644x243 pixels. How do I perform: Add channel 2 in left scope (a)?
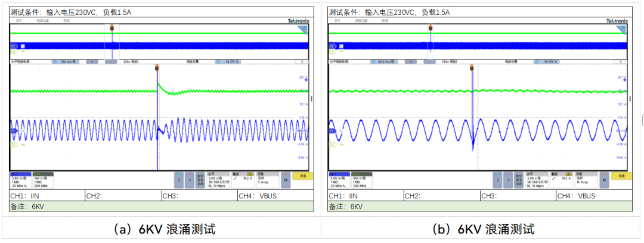[x=179, y=180]
